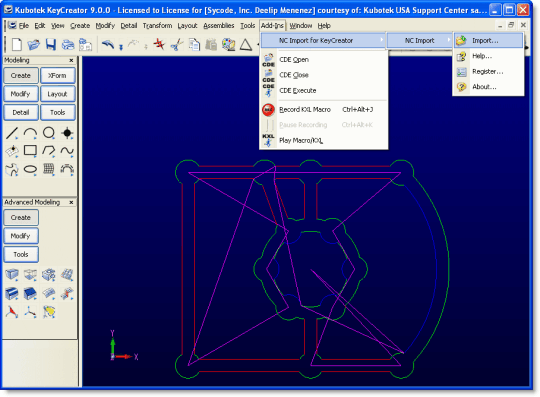Click the New file icon
The height and width of the screenshot is (397, 540).
[17, 44]
